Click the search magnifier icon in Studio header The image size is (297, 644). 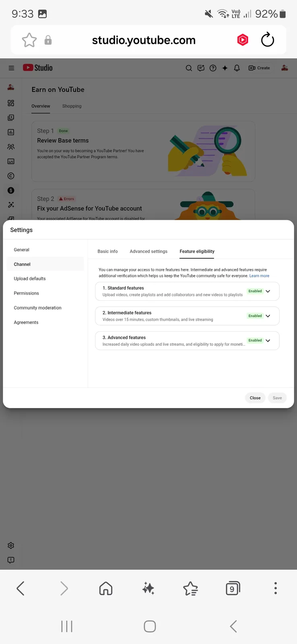coord(189,68)
